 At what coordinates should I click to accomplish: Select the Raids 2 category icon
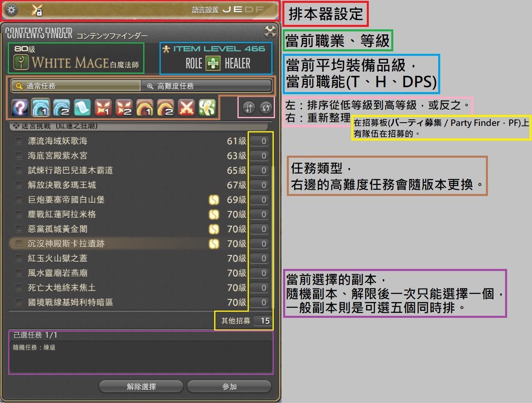click(166, 108)
